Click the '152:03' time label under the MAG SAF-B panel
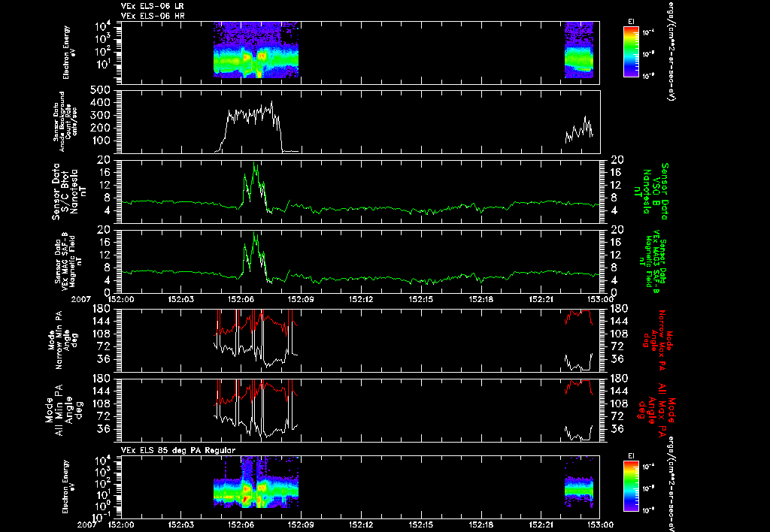This screenshot has height=532, width=770. click(x=180, y=298)
